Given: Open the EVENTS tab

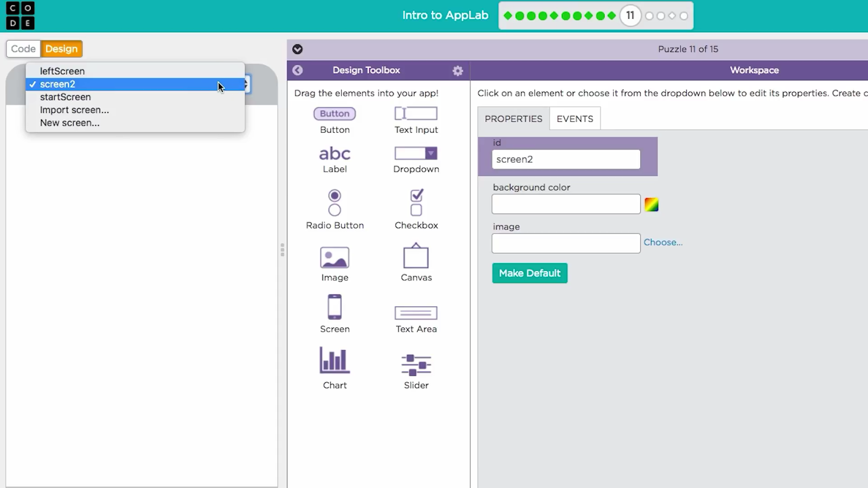Looking at the screenshot, I should pos(575,119).
